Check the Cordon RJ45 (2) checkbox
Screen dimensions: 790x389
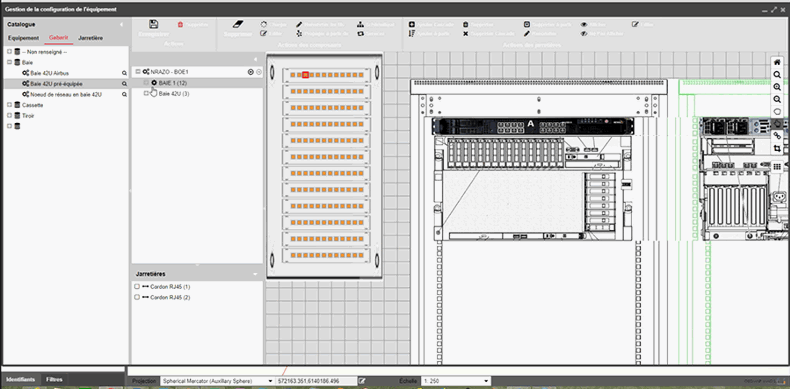click(137, 297)
